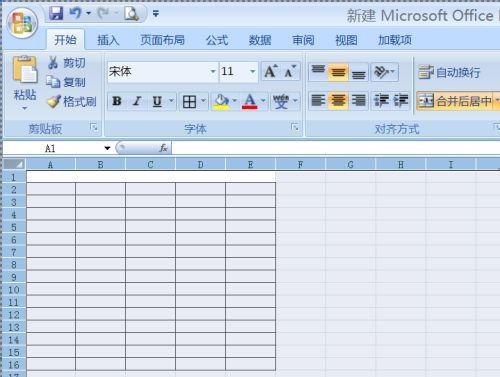Image resolution: width=500 pixels, height=377 pixels.
Task: Open the name box dropdown arrow
Action: click(x=107, y=148)
